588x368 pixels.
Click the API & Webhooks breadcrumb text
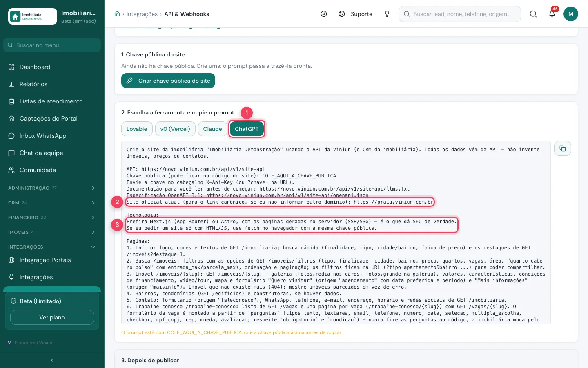click(187, 14)
